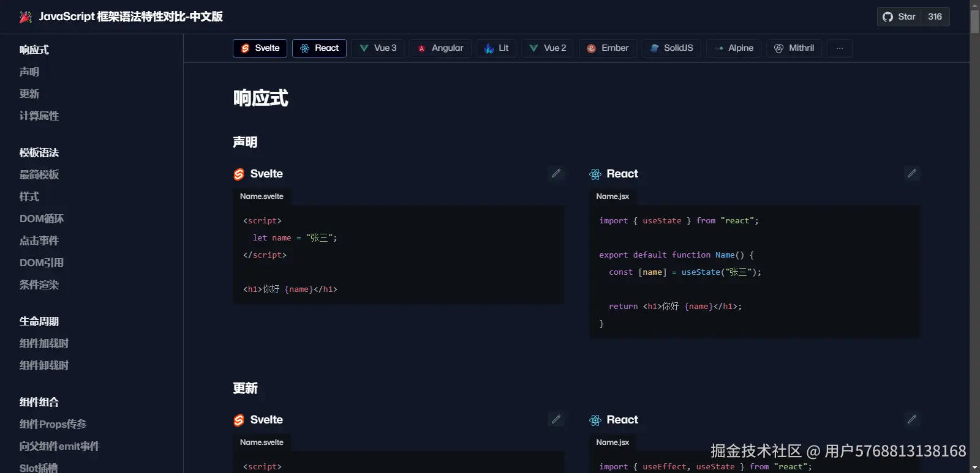Click the 更新 section heading in content
Screen dimensions: 980x473
(245, 388)
